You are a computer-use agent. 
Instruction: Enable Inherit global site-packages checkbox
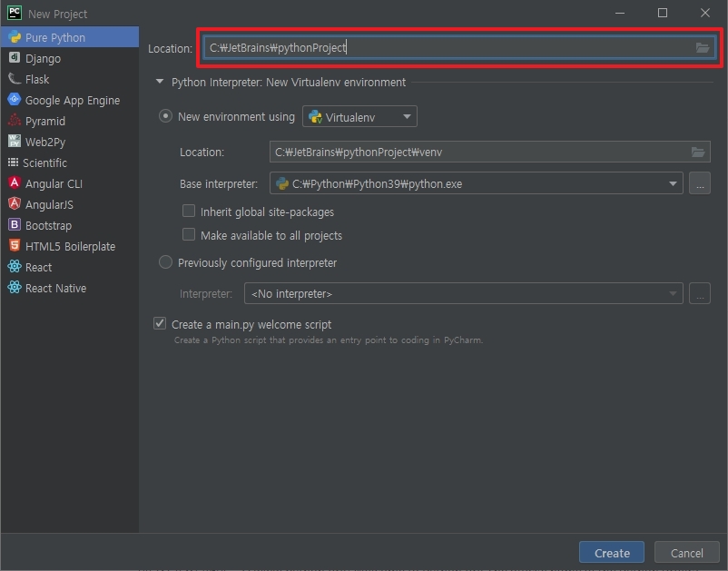[x=189, y=212]
